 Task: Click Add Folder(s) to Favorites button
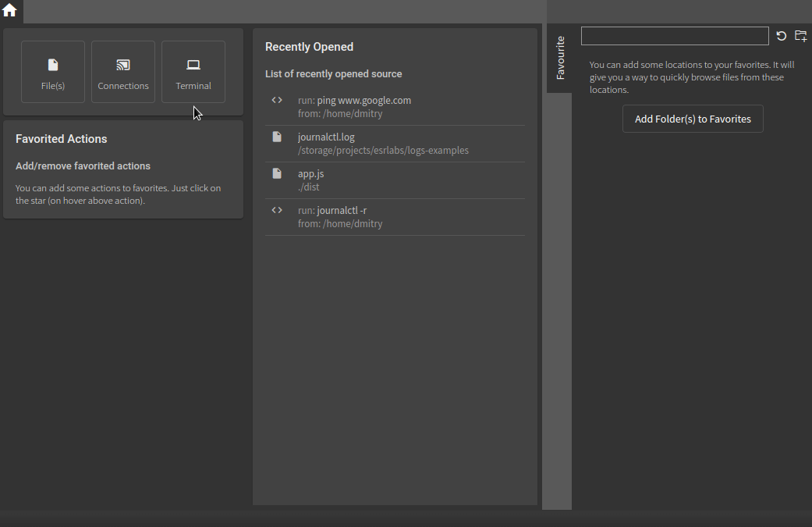[x=693, y=119]
